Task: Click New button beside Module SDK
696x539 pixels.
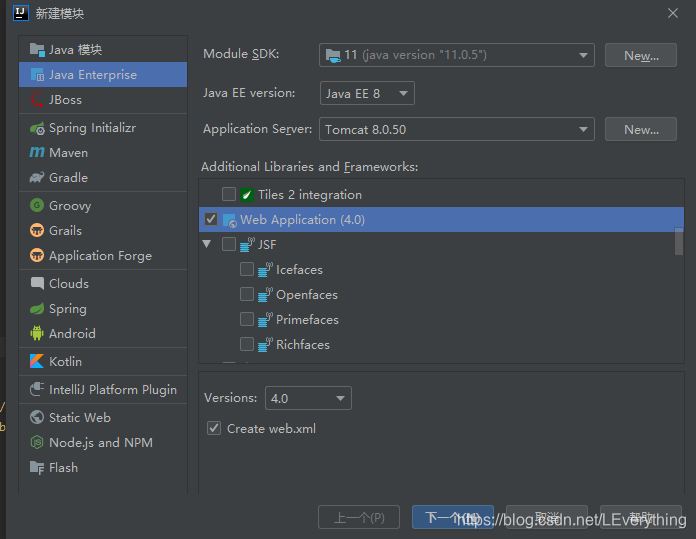Action: coord(641,55)
